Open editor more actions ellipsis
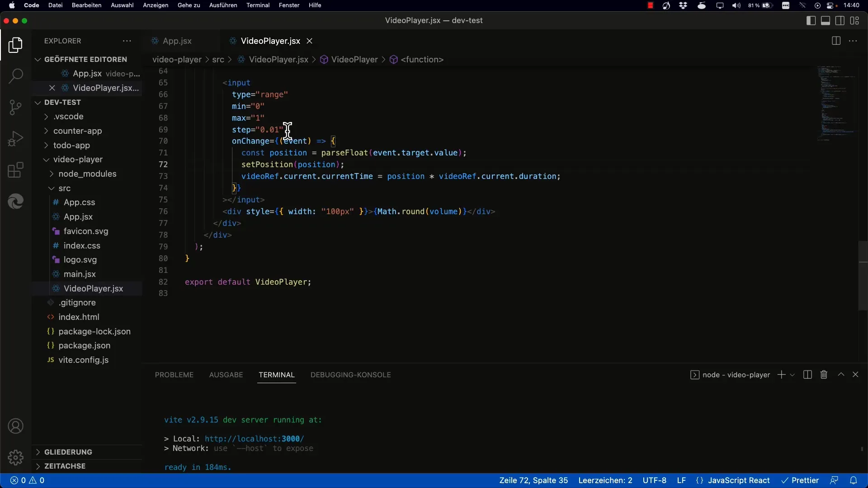 point(853,41)
